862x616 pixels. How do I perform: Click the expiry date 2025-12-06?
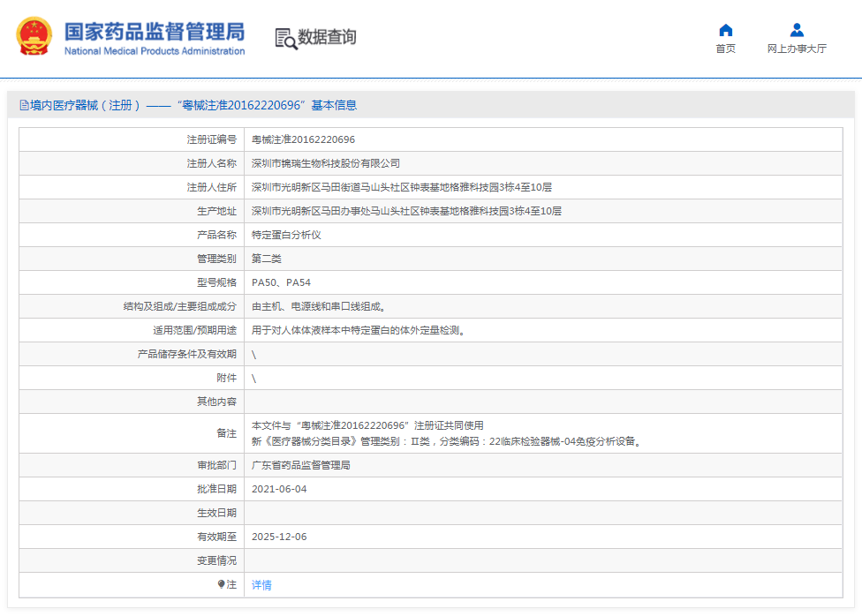pos(279,537)
